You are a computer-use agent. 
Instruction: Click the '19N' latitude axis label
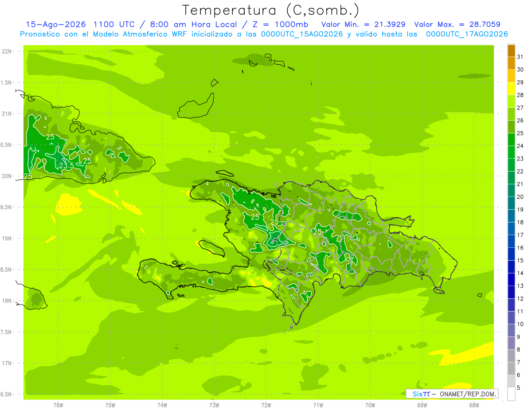pyautogui.click(x=7, y=239)
